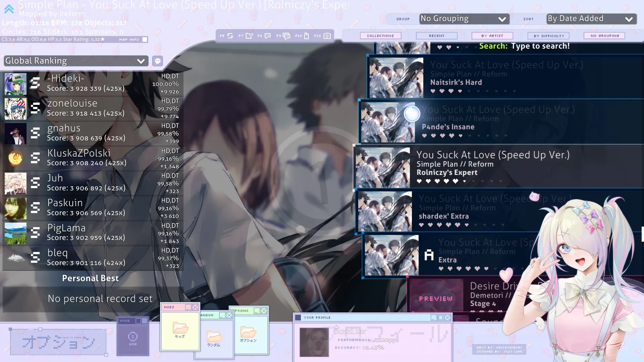644x362 pixels.
Task: Click PigLama player avatar
Action: click(x=15, y=233)
